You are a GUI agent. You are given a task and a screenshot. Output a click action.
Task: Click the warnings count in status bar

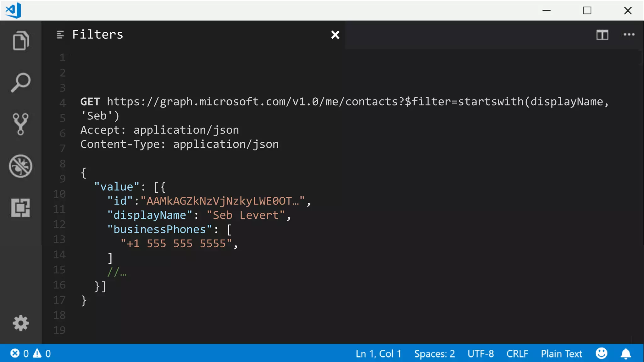coord(42,354)
